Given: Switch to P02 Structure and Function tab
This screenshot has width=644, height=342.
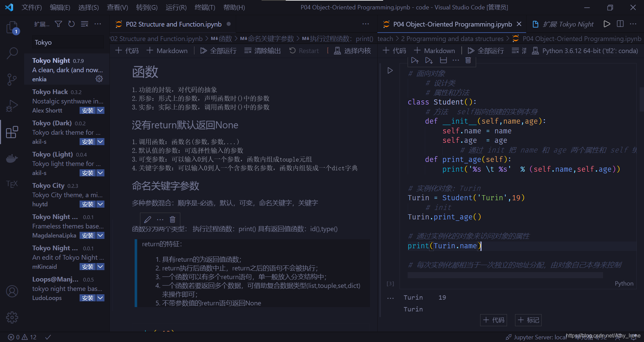Looking at the screenshot, I should [x=173, y=24].
